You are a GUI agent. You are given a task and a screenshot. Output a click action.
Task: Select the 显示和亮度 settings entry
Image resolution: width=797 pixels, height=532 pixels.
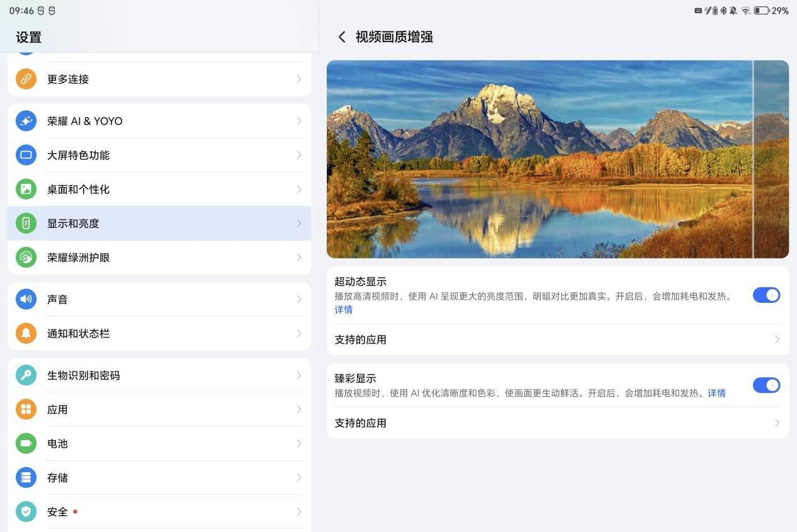(x=159, y=223)
